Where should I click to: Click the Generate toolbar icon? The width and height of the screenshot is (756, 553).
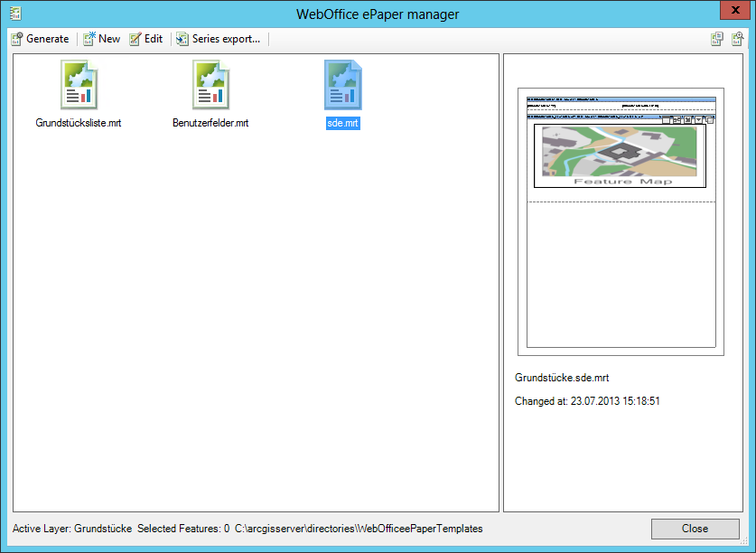coord(15,39)
